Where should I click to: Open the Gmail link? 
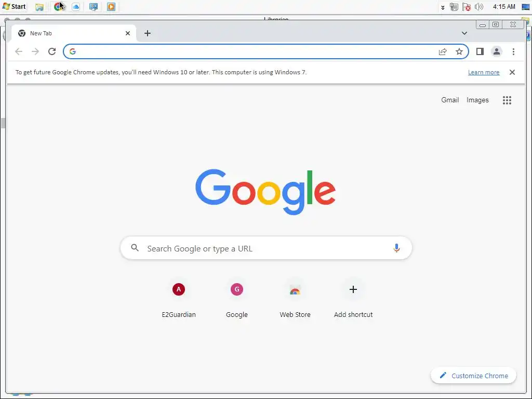coord(450,100)
